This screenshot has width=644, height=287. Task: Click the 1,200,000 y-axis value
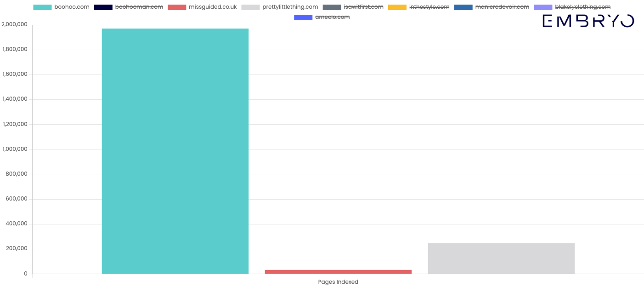pyautogui.click(x=15, y=124)
